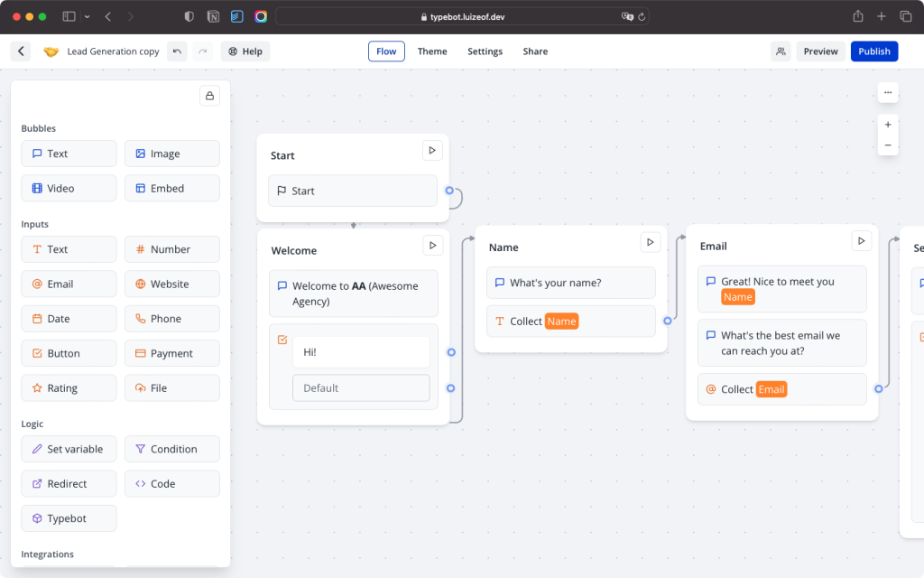
Task: Play from the Name group
Action: [x=650, y=242]
